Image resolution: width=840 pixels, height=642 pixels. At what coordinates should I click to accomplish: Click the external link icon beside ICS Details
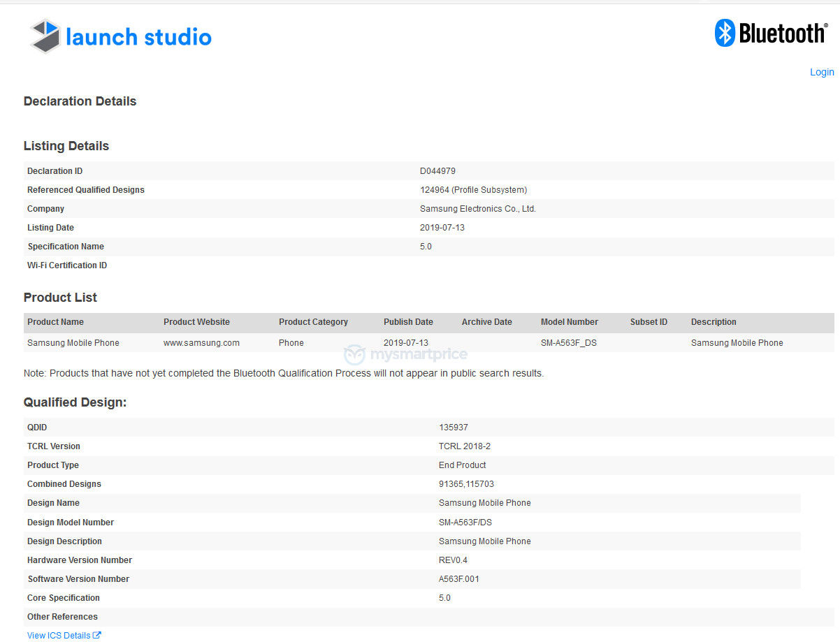[x=97, y=635]
